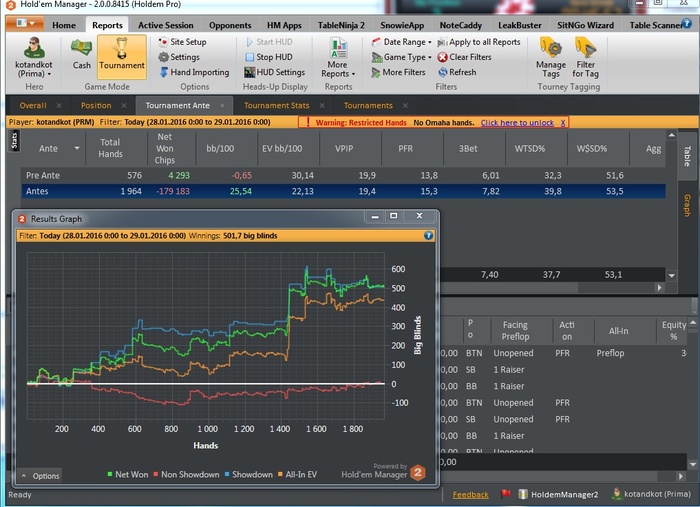Expand the Ante column dropdown arrow

[x=77, y=149]
